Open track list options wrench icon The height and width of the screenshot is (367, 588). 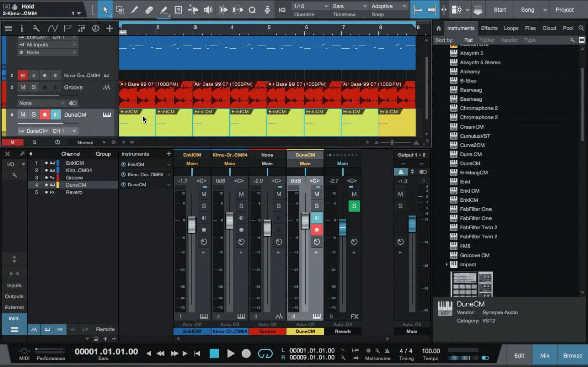(x=36, y=28)
